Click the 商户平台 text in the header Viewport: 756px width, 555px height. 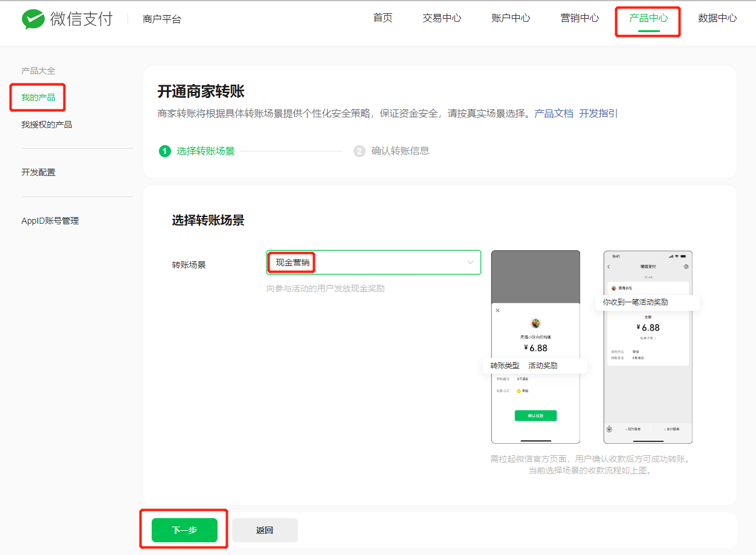click(x=162, y=19)
